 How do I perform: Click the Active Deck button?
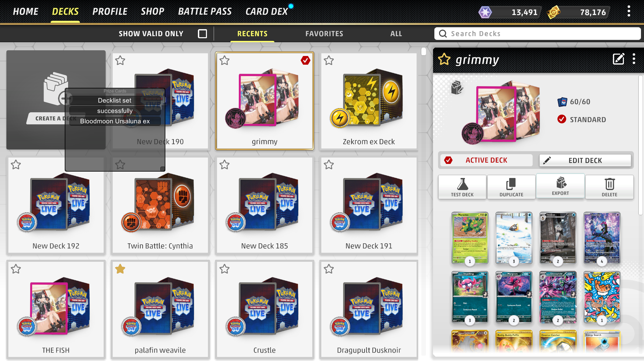coord(486,160)
